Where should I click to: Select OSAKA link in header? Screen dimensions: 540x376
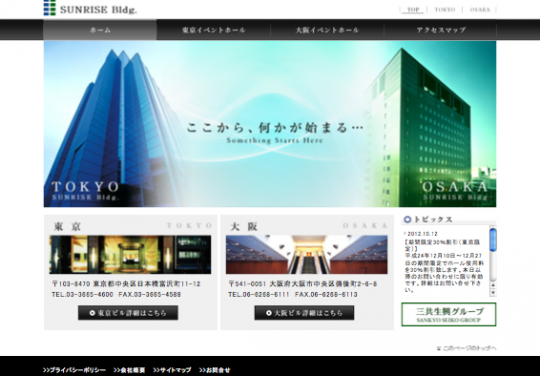coord(480,10)
